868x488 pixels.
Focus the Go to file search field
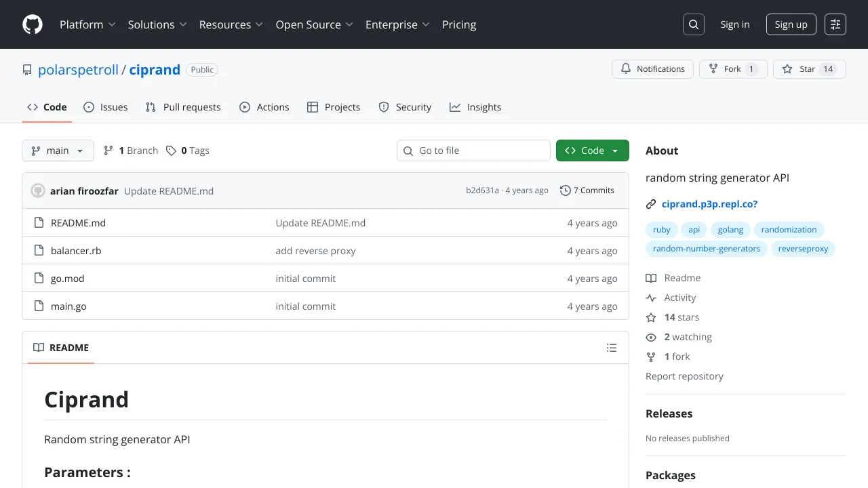(x=473, y=150)
